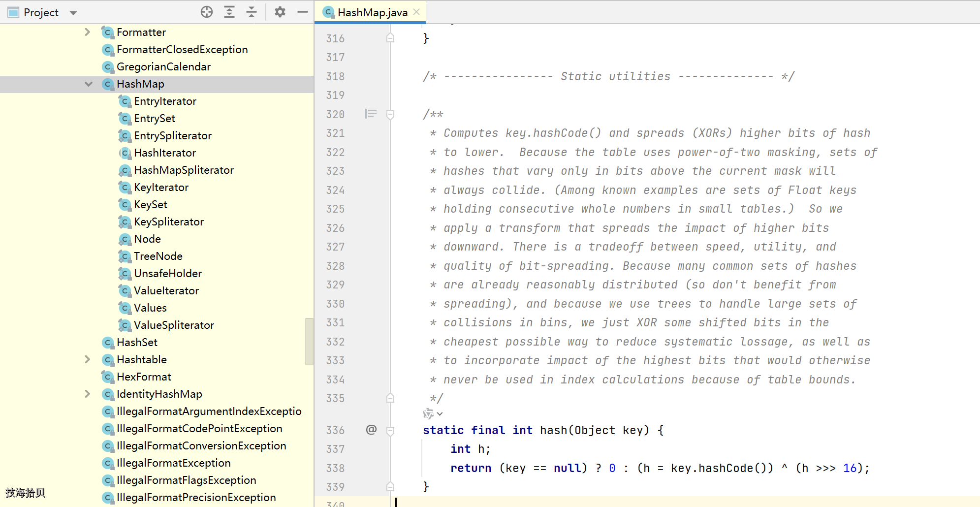Open the Node inner class
This screenshot has height=507, width=980.
point(147,239)
